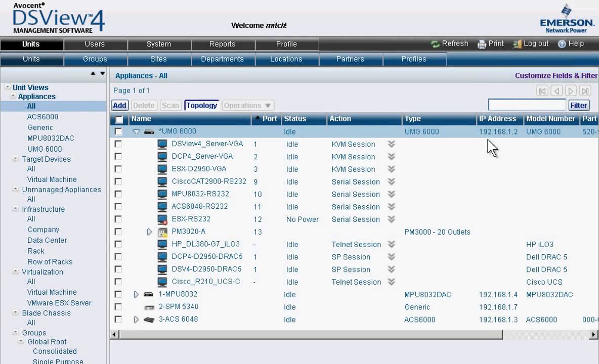Click the up arrow icon in side panel header

[x=93, y=73]
